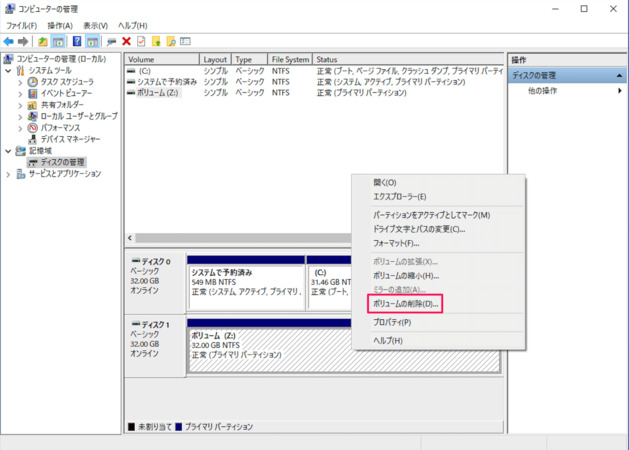Sort by the Status column header
This screenshot has height=450, width=629.
[x=408, y=59]
